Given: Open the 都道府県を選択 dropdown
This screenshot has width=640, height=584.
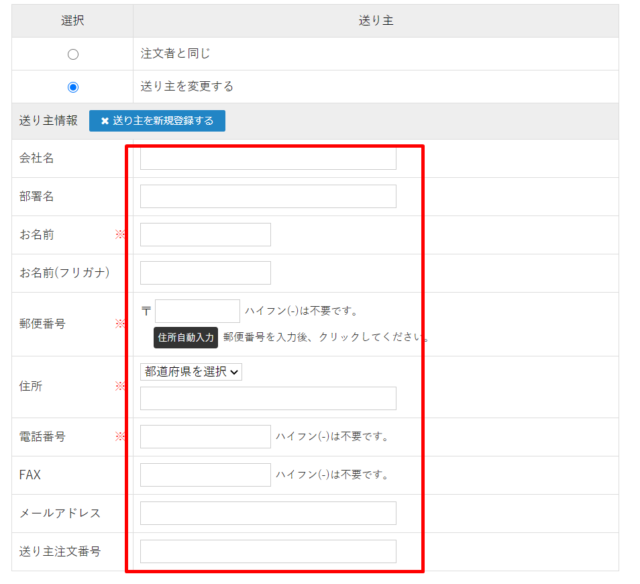Looking at the screenshot, I should (191, 372).
